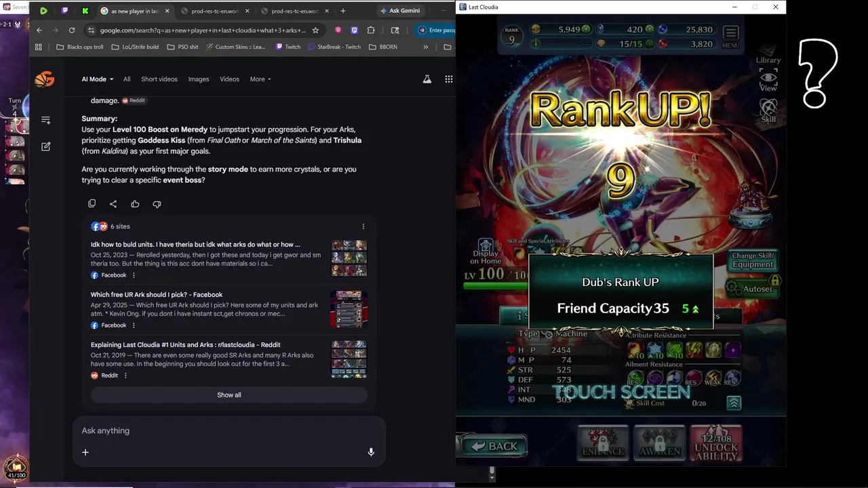Click the Autoset gear button

[752, 288]
